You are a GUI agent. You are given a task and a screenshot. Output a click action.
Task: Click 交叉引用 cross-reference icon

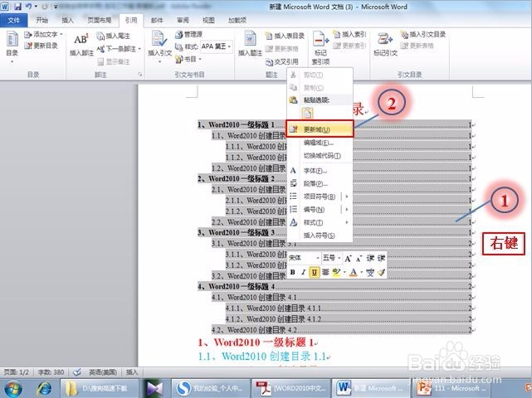(269, 61)
